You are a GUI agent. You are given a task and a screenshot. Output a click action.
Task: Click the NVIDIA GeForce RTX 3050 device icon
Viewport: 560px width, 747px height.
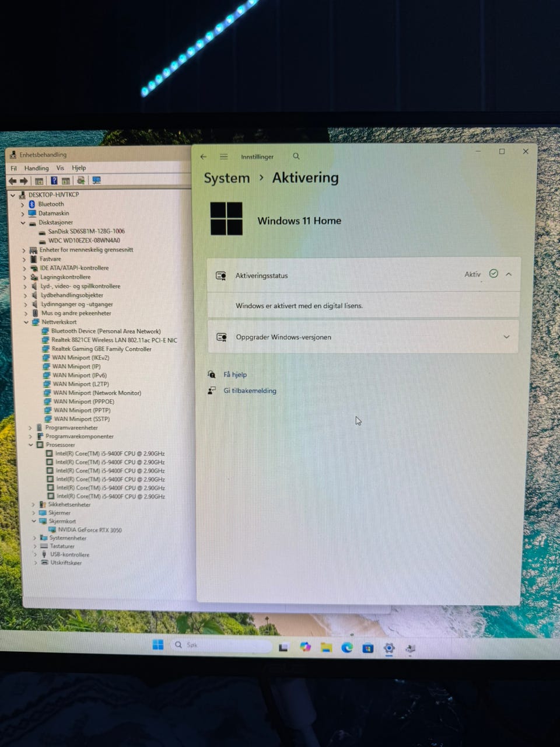point(52,530)
